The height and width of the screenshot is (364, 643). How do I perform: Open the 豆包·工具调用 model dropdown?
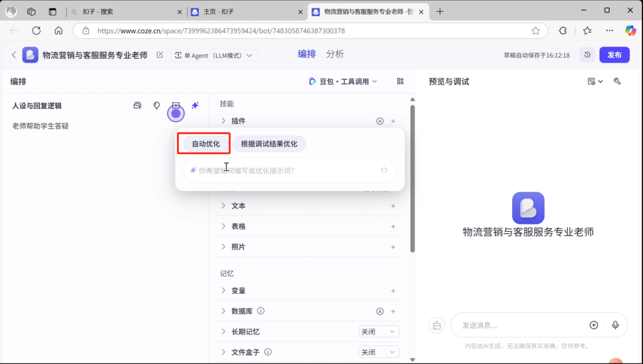(344, 81)
